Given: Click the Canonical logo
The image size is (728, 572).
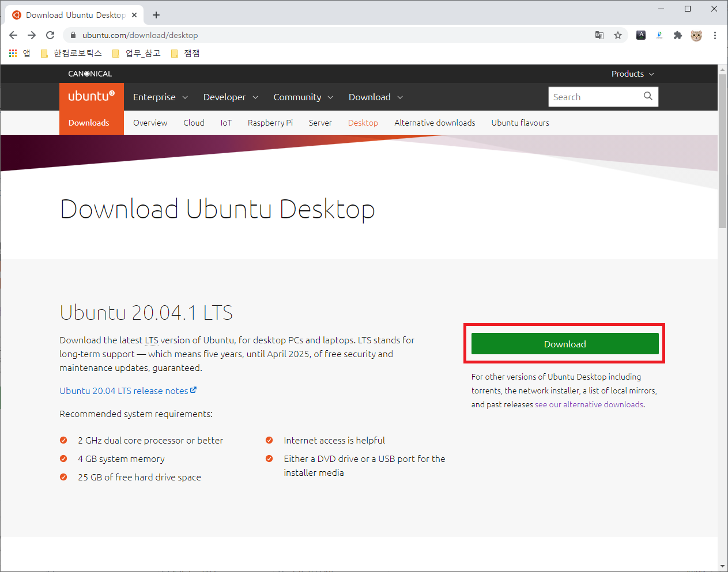Looking at the screenshot, I should (90, 74).
